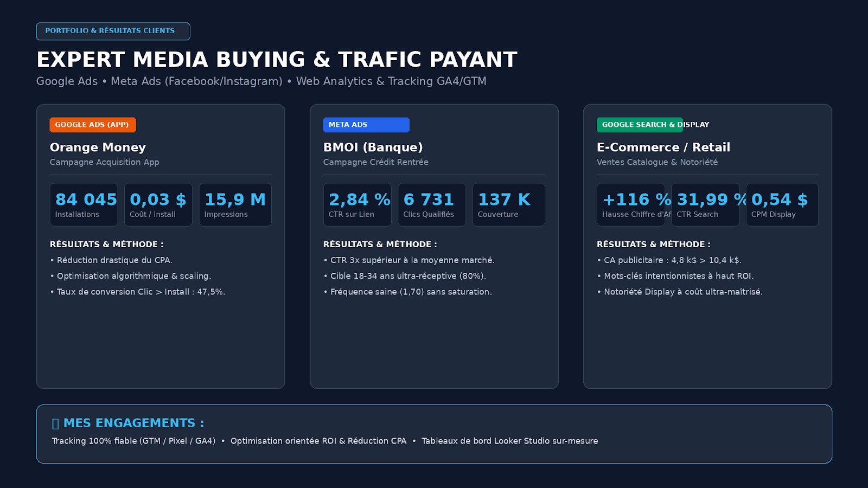Click CA publicitaire 4,8 k$ > 10,4 k$ bullet

(x=669, y=260)
